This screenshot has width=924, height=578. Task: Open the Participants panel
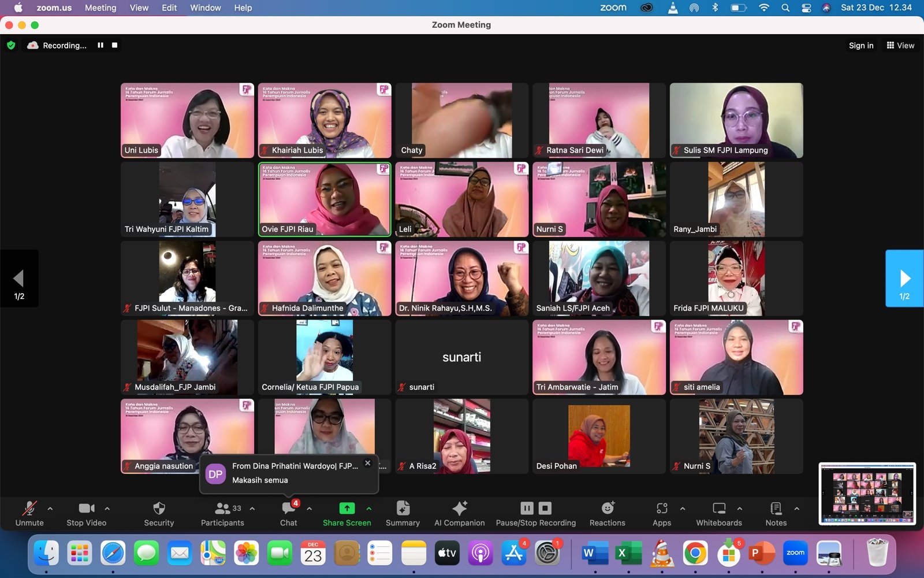tap(222, 509)
